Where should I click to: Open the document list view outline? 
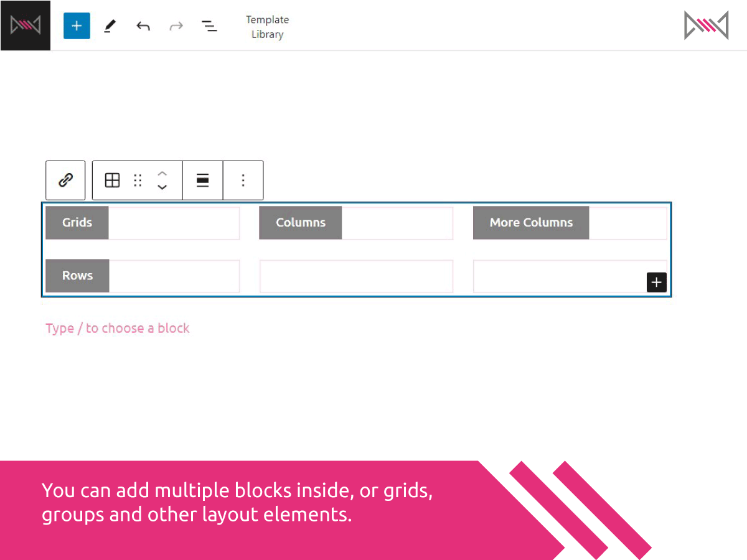tap(209, 26)
